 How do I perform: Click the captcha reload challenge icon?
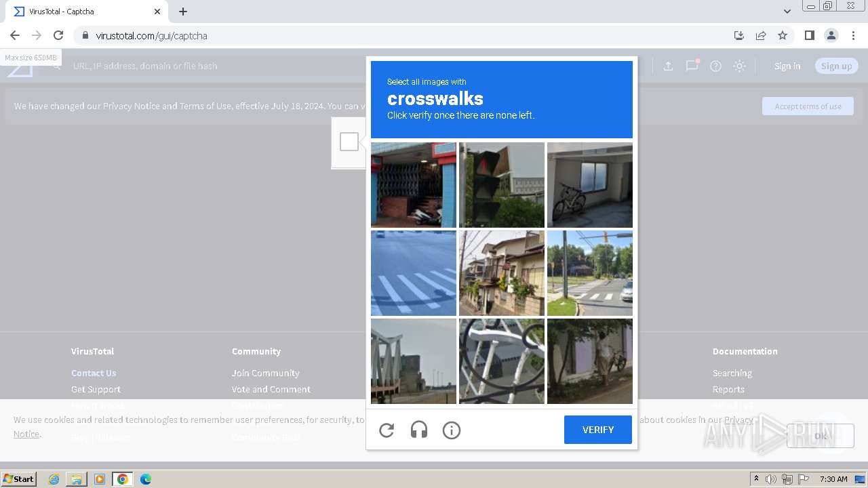(387, 430)
